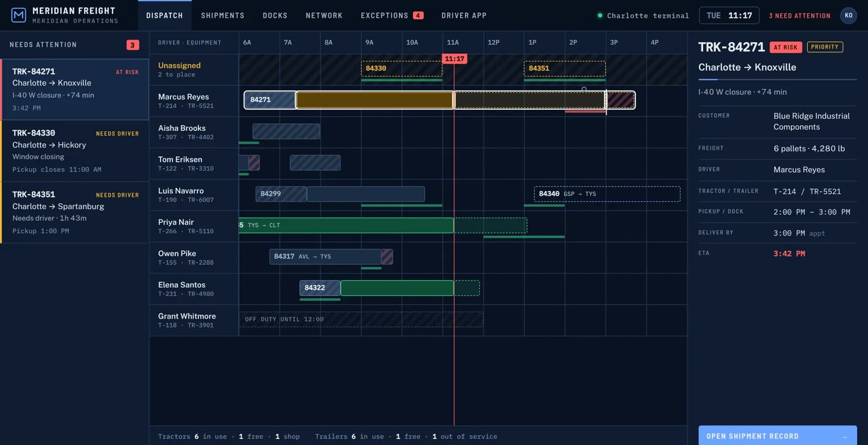Screen dimensions: 868x445
Task: Switch to the Shipments tab
Action: pos(222,15)
